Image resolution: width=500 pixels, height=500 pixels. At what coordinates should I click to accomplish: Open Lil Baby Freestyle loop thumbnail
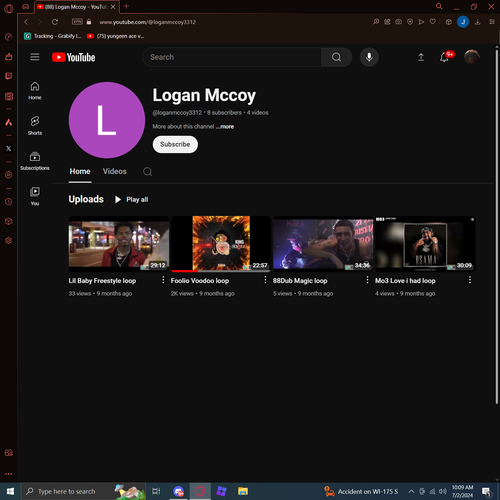coord(119,244)
